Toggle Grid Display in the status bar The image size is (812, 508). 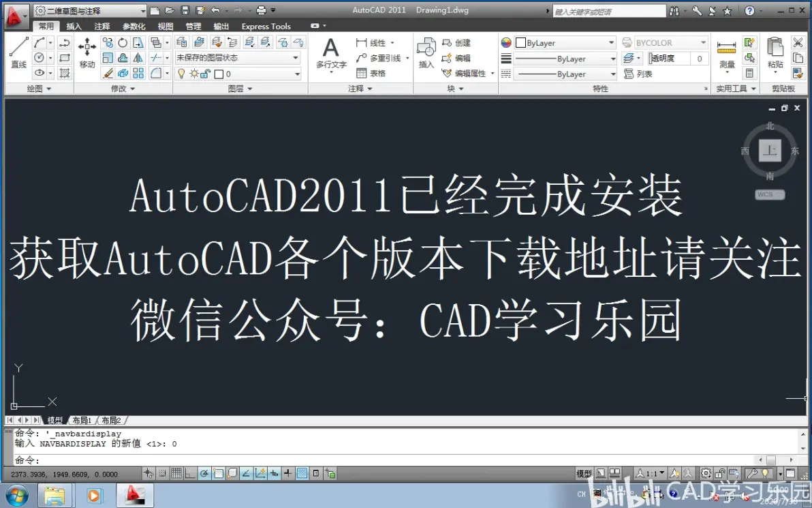click(176, 473)
